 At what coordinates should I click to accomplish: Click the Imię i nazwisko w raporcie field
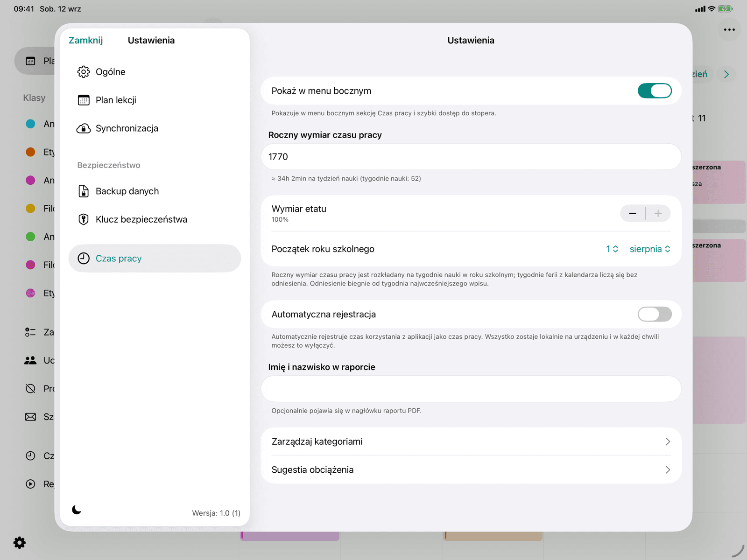pyautogui.click(x=471, y=389)
